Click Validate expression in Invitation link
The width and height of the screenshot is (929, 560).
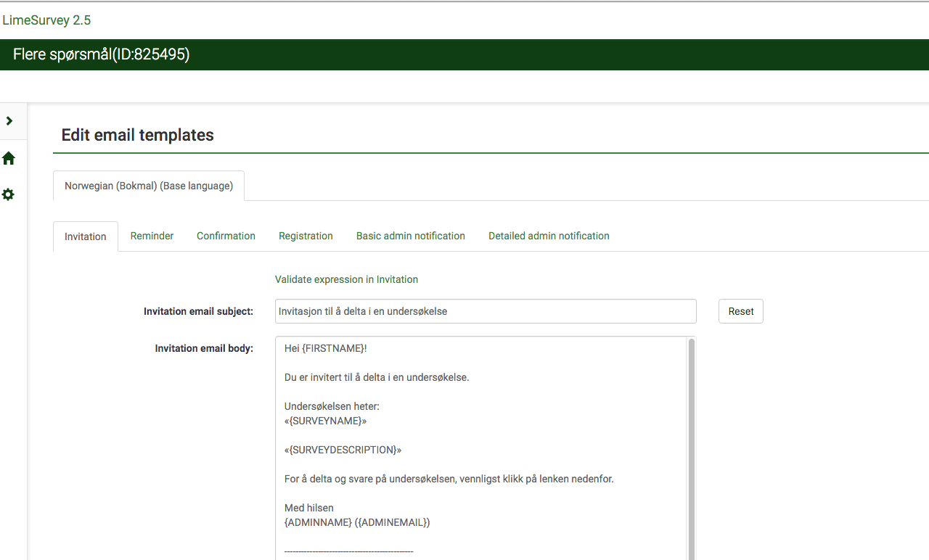click(346, 279)
